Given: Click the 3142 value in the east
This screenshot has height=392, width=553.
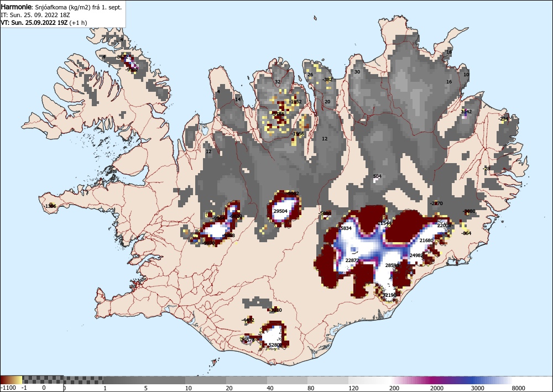Looking at the screenshot, I should [x=466, y=111].
